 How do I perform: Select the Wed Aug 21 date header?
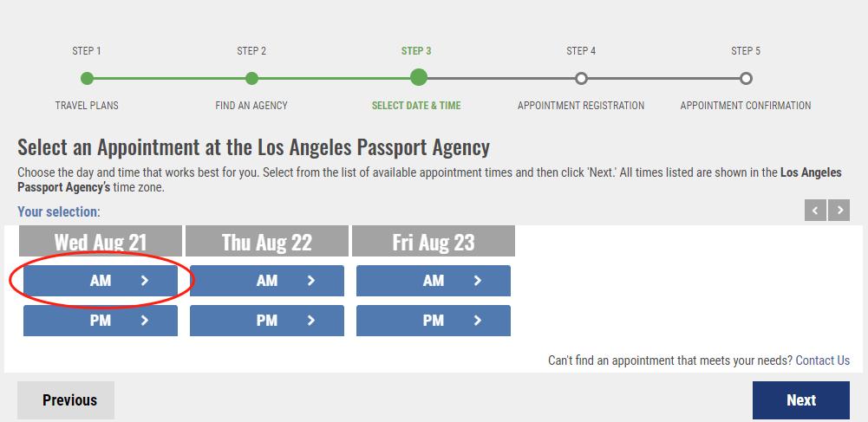(101, 242)
